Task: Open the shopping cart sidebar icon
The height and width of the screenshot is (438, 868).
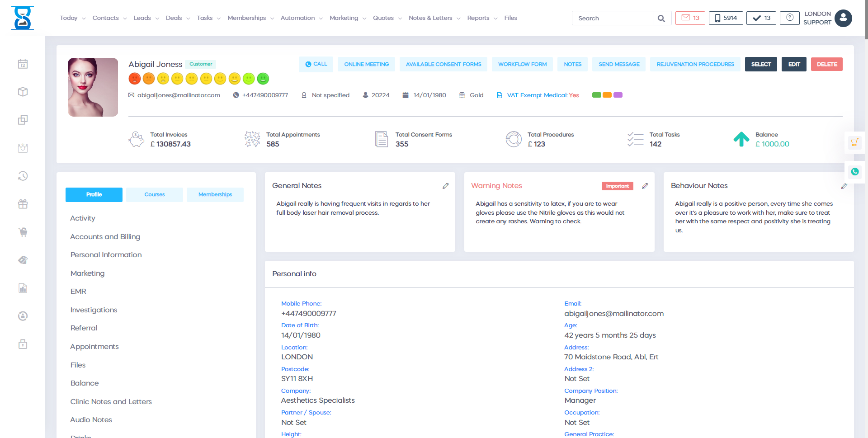Action: (x=23, y=232)
